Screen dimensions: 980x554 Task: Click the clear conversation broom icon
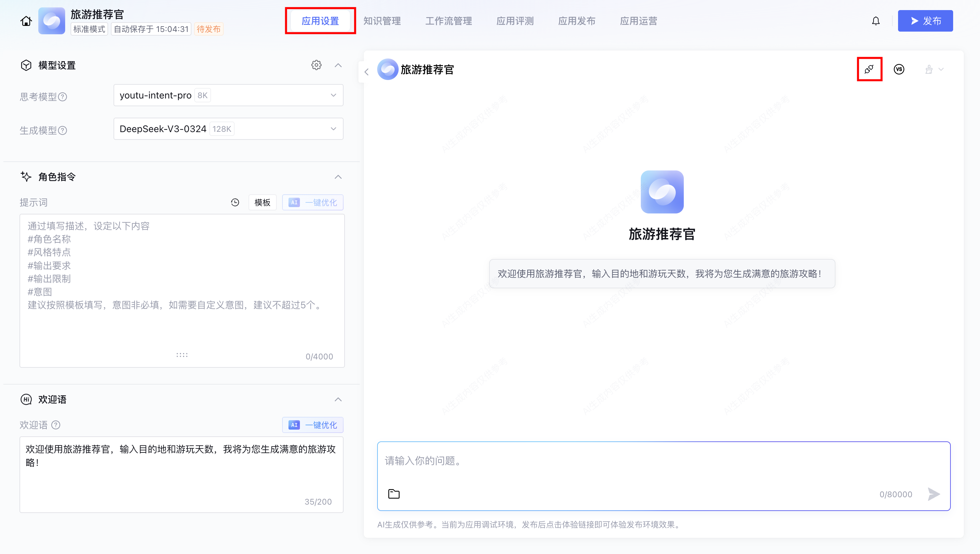(x=929, y=69)
